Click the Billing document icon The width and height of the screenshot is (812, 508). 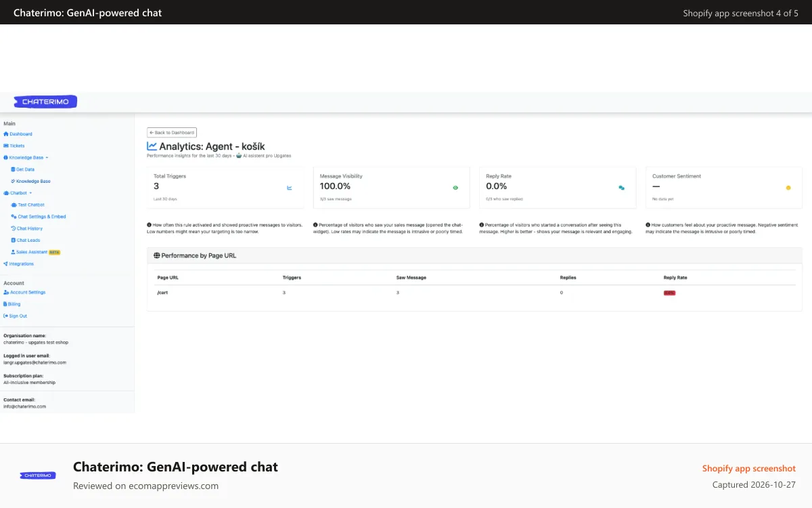click(5, 304)
